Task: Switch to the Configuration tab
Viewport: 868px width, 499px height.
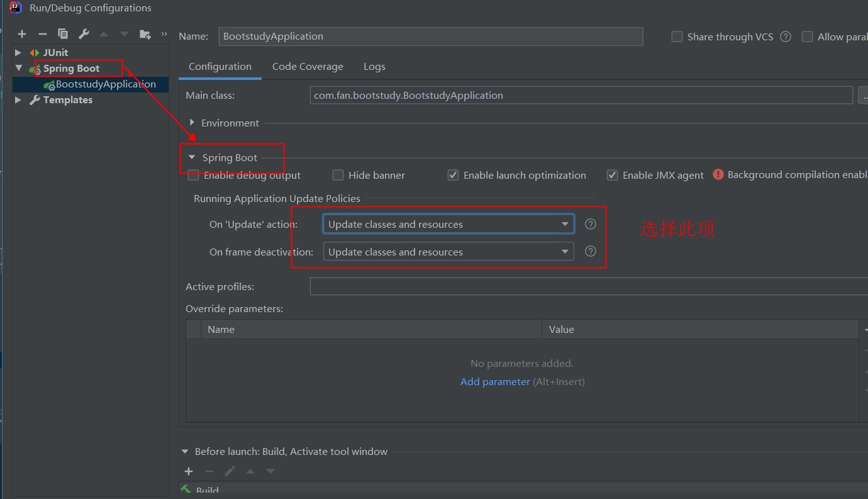Action: click(220, 66)
